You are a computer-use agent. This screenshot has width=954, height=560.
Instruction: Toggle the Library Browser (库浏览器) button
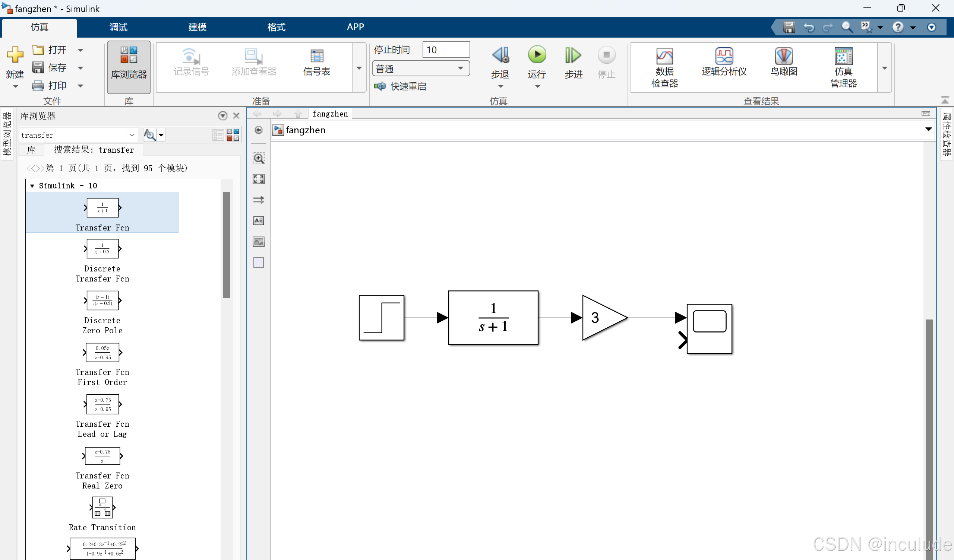(x=129, y=67)
